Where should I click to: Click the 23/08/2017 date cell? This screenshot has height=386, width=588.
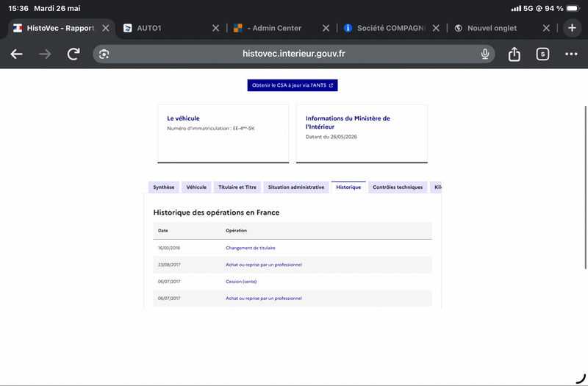click(x=169, y=265)
